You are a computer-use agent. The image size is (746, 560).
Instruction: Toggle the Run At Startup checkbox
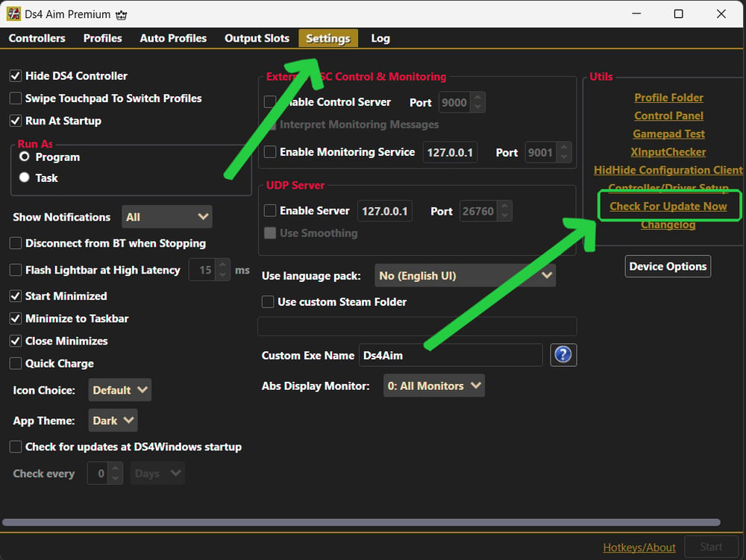point(15,121)
